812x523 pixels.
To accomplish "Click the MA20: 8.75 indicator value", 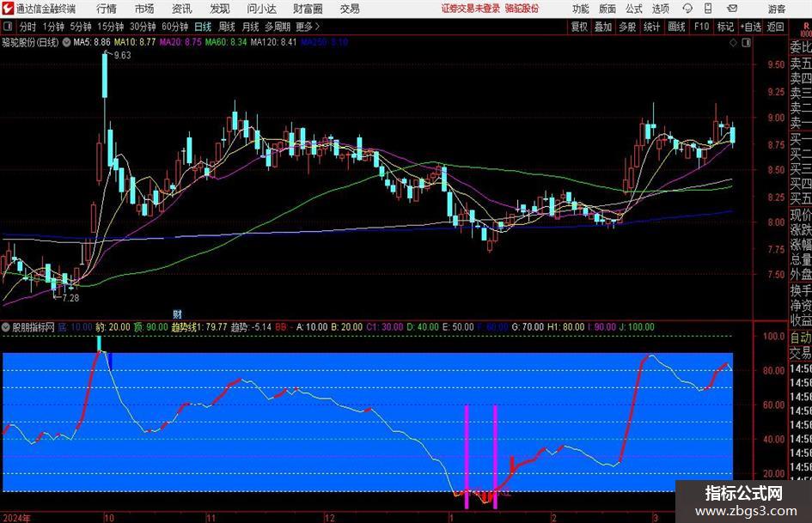I will 180,42.
